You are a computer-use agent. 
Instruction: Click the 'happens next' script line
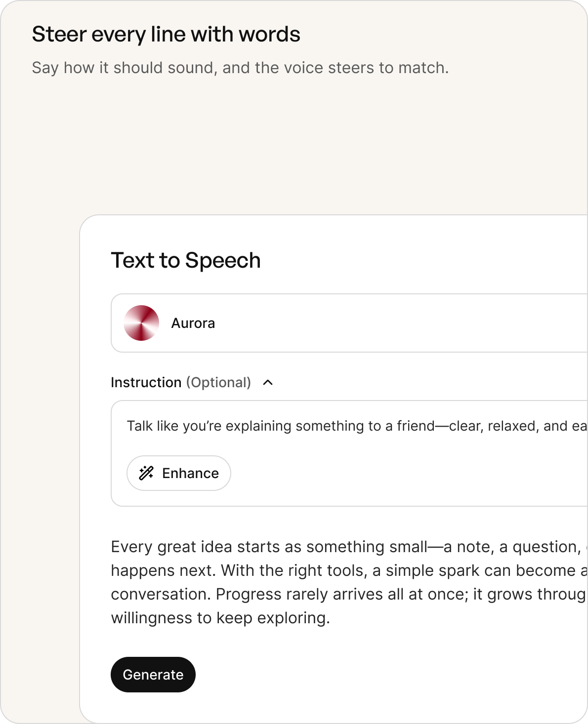pyautogui.click(x=348, y=570)
